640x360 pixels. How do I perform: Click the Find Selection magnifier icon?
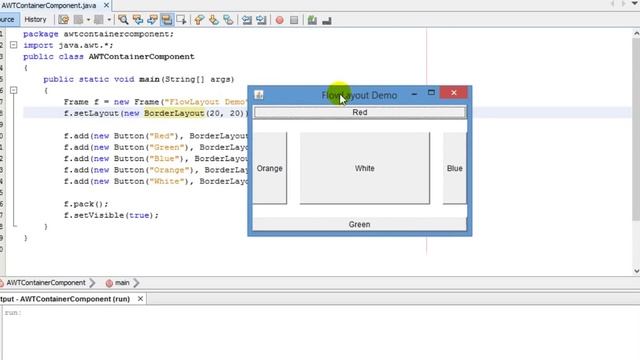[x=123, y=20]
